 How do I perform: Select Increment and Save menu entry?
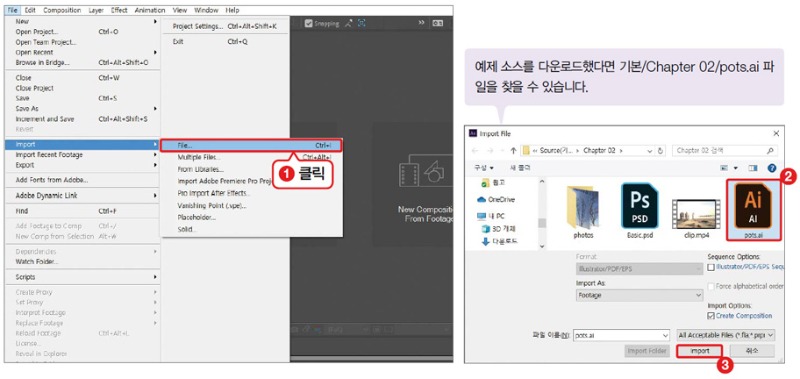click(x=83, y=119)
